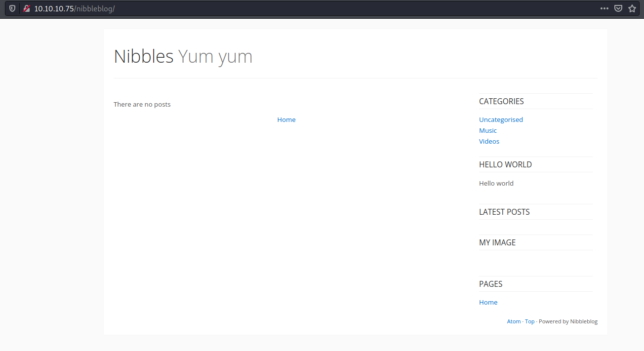Click the Yum yum slogan text
The width and height of the screenshot is (644, 351).
click(x=215, y=57)
